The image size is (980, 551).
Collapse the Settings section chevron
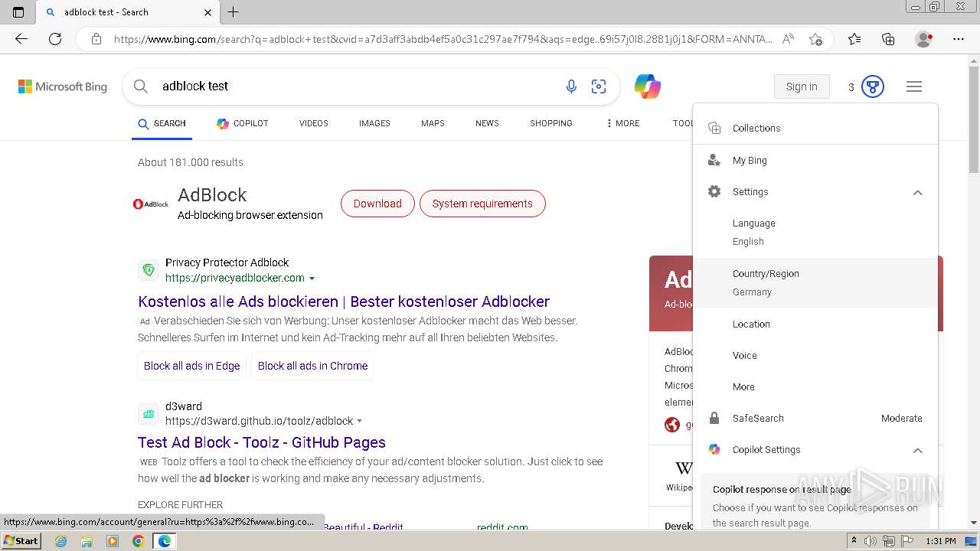tap(917, 192)
